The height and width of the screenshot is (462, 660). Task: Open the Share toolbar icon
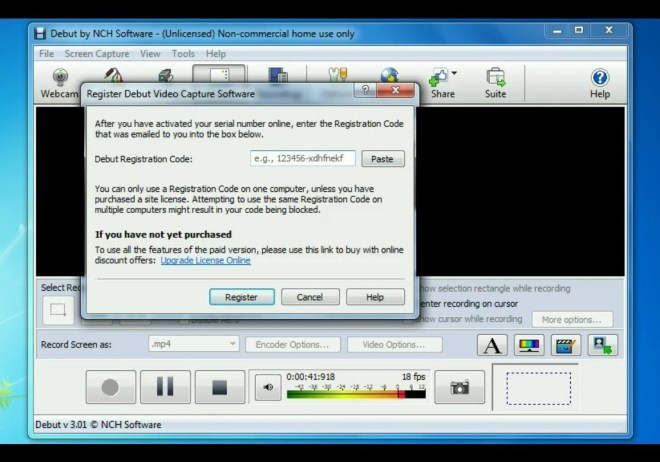(442, 83)
